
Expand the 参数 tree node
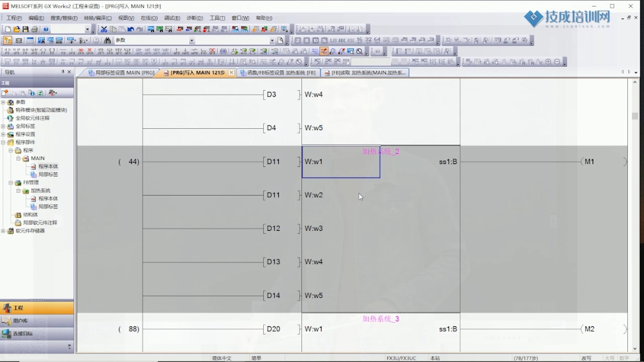(x=4, y=102)
